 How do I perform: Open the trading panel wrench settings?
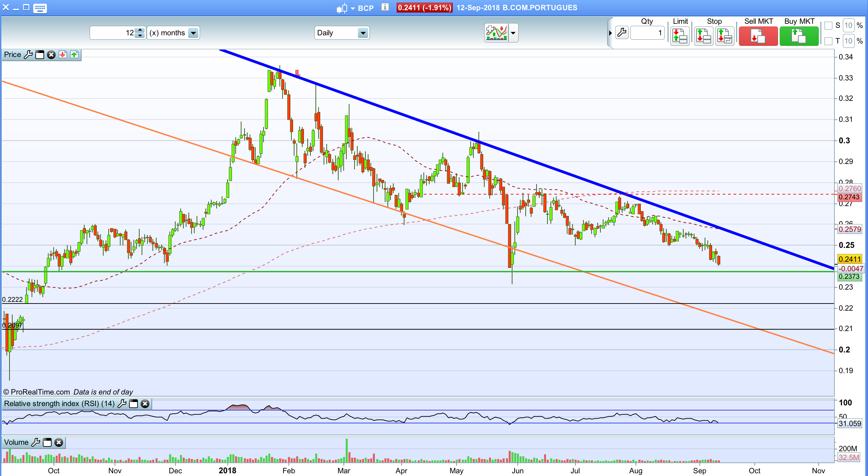[621, 33]
